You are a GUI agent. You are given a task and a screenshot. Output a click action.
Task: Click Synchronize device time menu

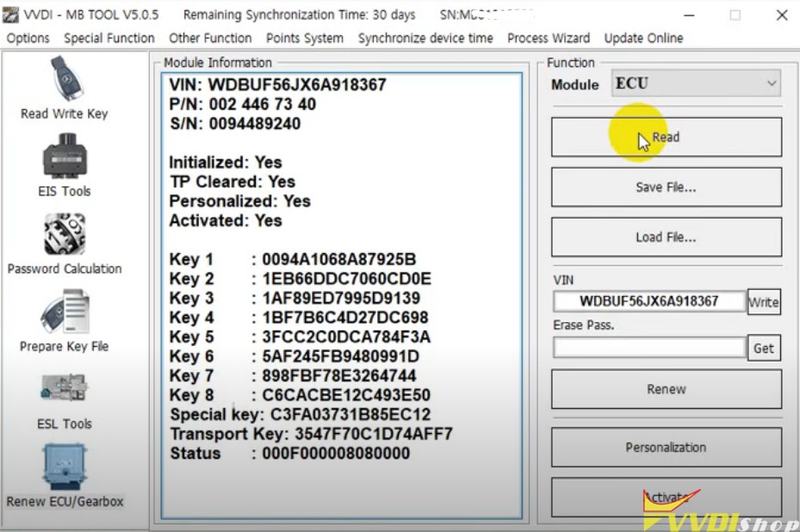[x=425, y=38]
